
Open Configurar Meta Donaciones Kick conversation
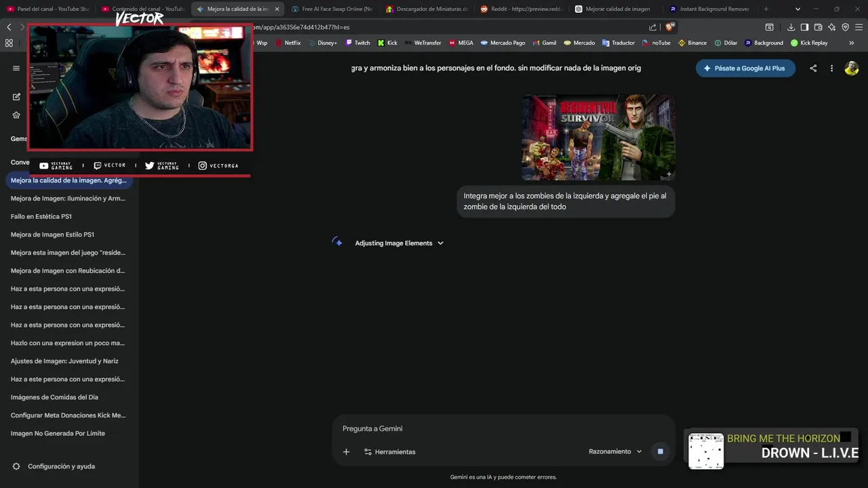coord(68,415)
